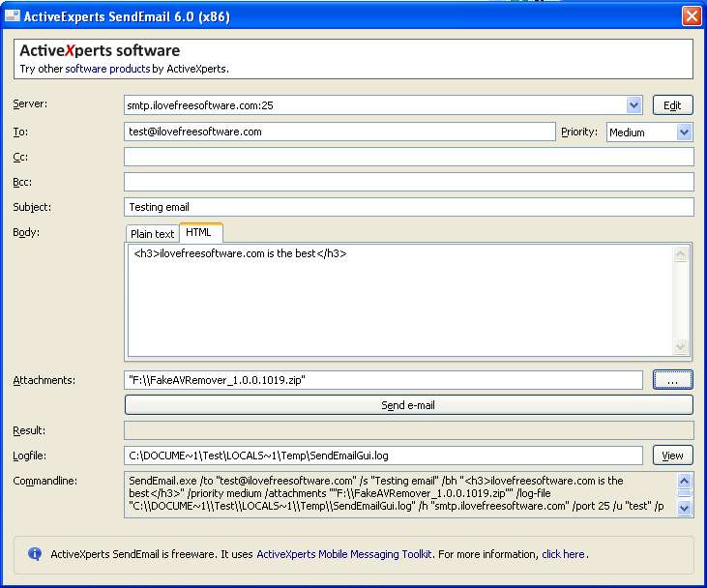Close the SendEmail window
Viewport: 707px width, 588px height.
point(691,15)
